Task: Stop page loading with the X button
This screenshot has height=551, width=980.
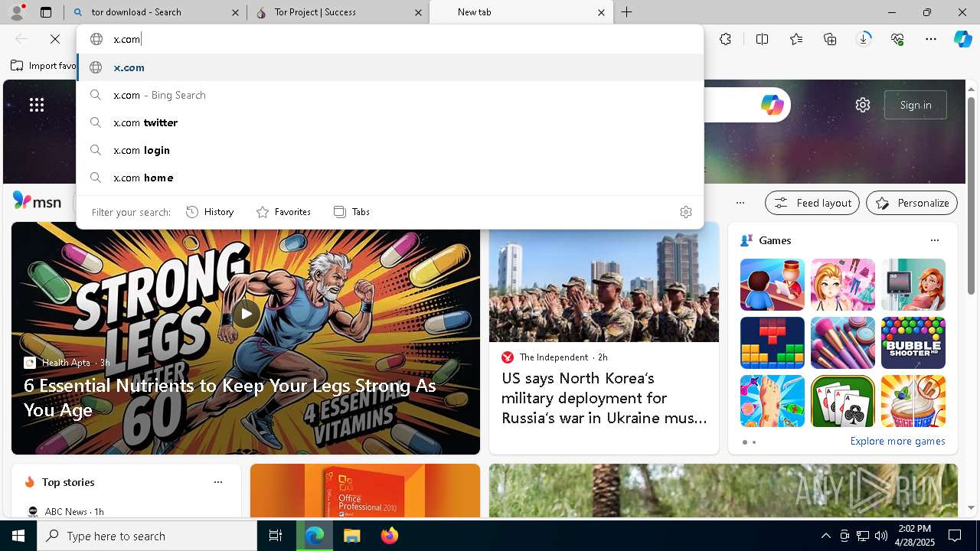Action: (x=55, y=39)
